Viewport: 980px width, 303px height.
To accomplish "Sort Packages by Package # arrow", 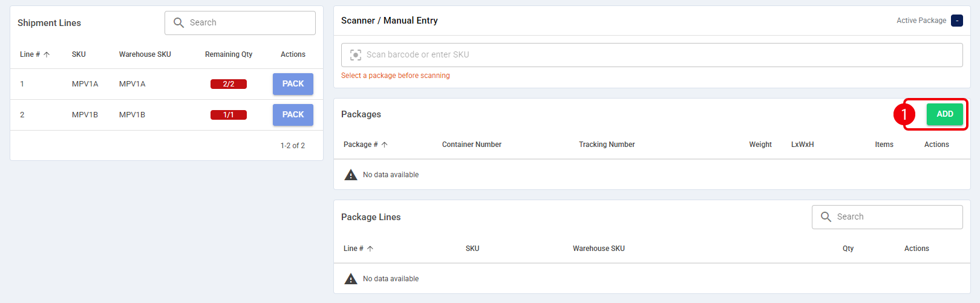I will [384, 145].
